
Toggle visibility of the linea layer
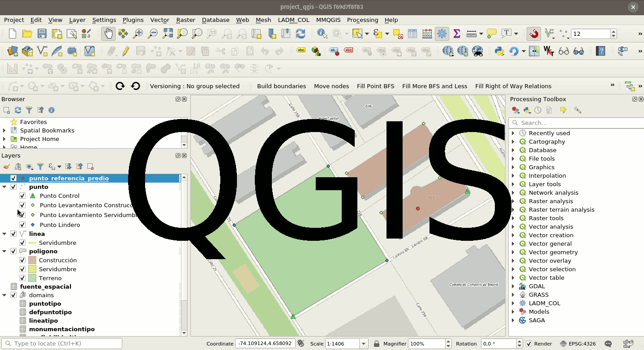click(x=13, y=234)
